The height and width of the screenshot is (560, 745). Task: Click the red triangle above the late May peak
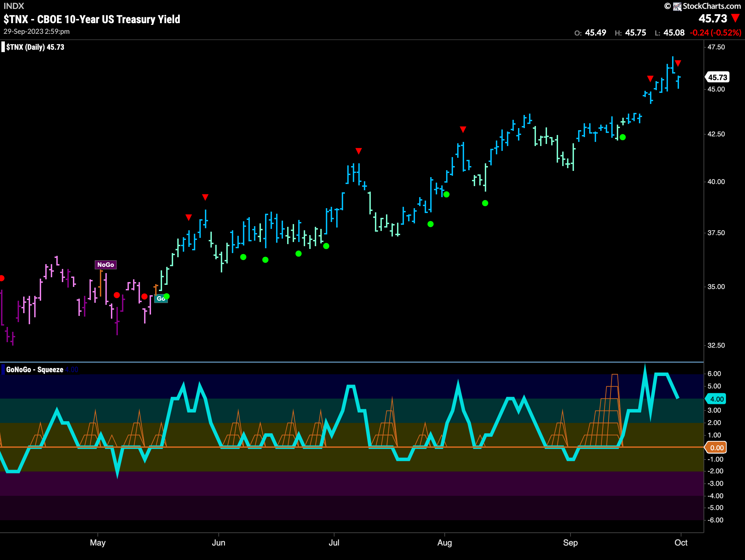(205, 197)
